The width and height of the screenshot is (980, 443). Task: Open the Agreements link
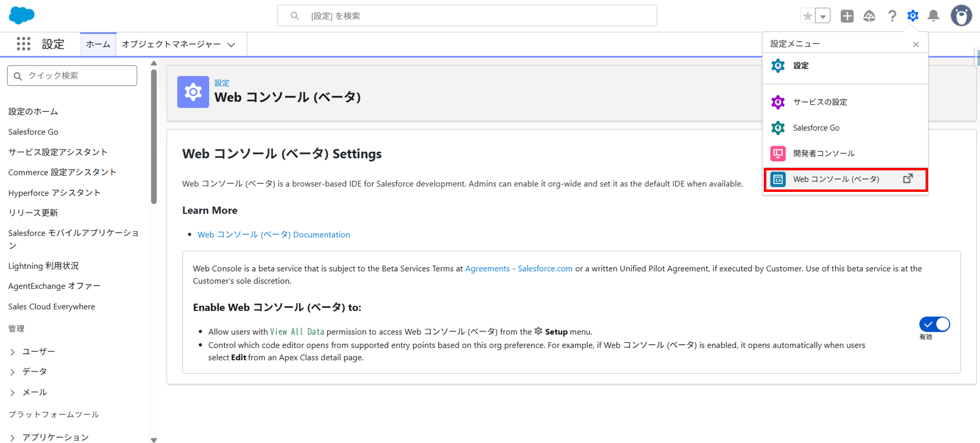[x=488, y=268]
